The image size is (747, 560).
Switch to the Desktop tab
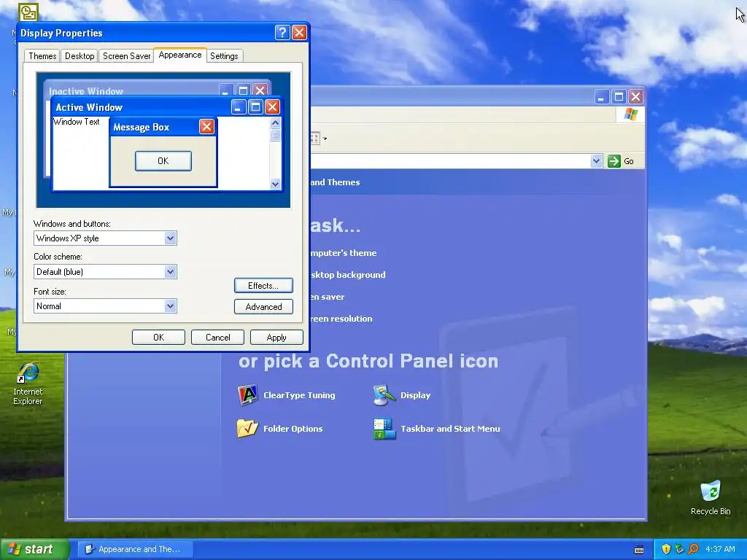coord(80,56)
